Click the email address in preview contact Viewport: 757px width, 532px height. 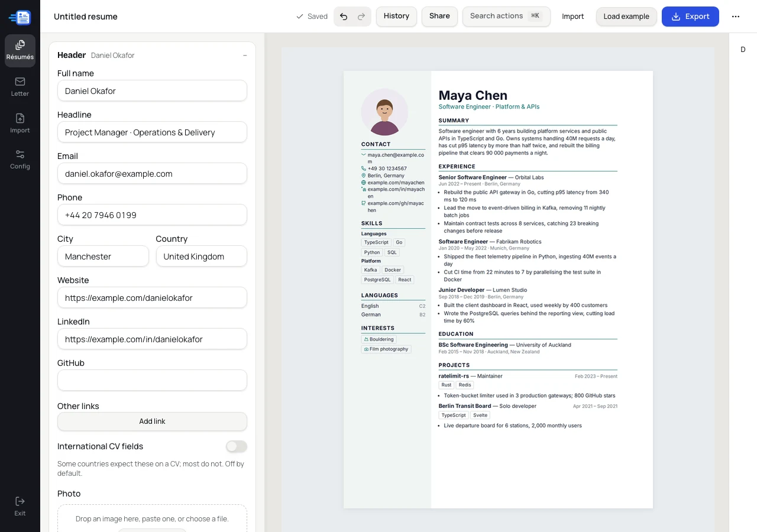[x=396, y=158]
